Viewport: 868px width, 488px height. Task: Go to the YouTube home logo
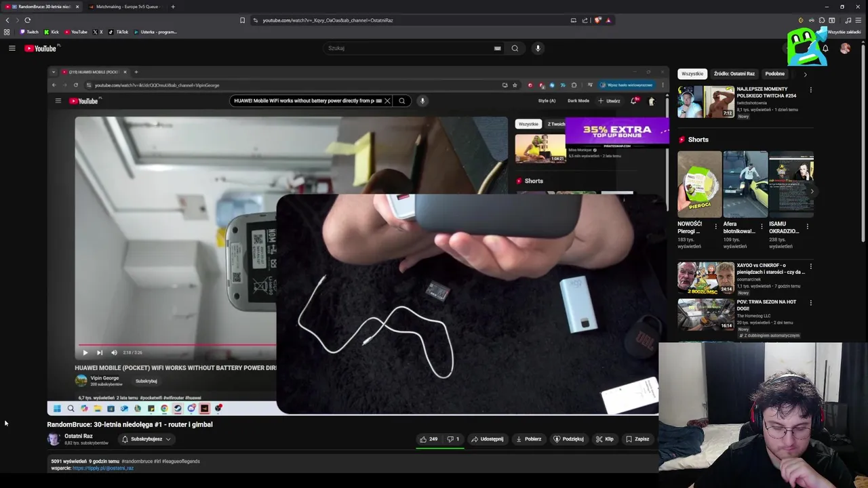click(42, 48)
